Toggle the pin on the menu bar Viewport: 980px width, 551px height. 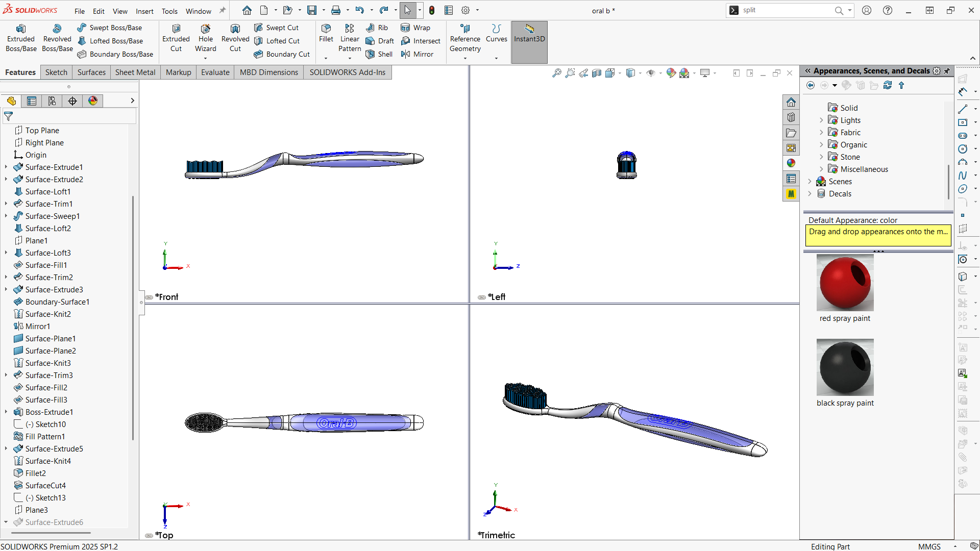pos(223,11)
